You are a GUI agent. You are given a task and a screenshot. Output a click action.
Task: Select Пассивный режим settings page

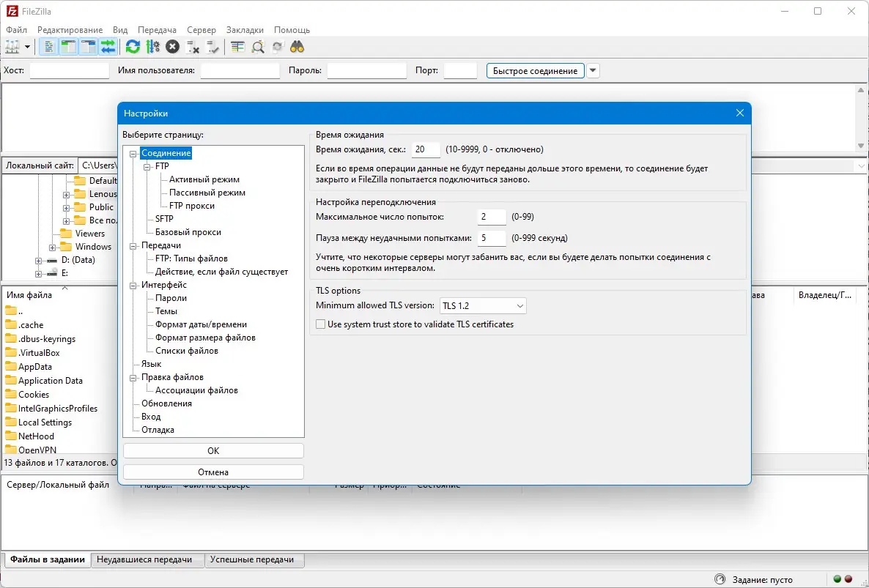click(207, 193)
